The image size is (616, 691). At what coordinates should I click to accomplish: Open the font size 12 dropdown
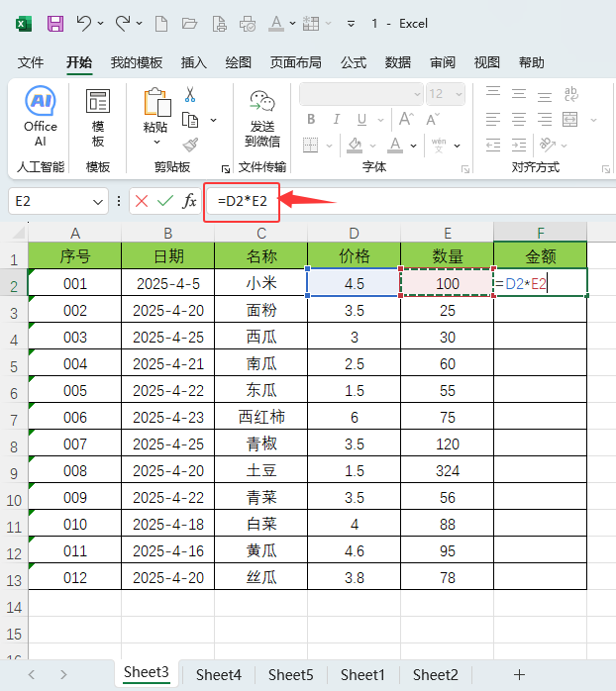point(459,94)
